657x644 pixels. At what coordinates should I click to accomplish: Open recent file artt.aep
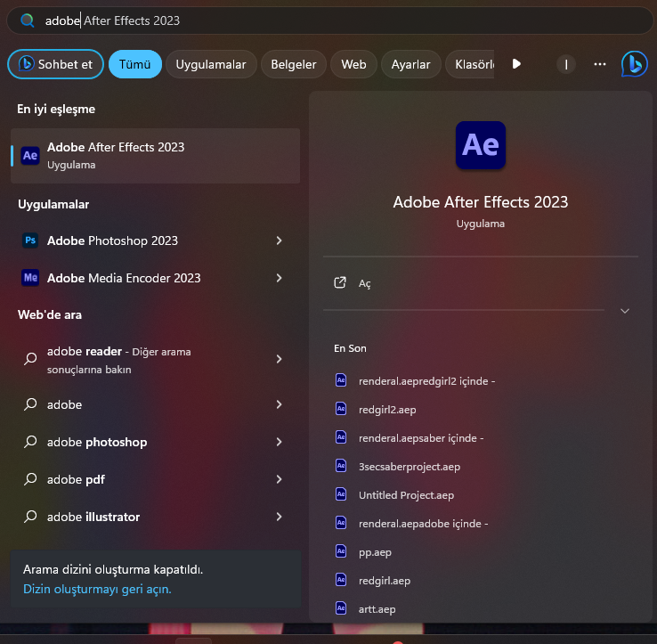[x=377, y=608]
